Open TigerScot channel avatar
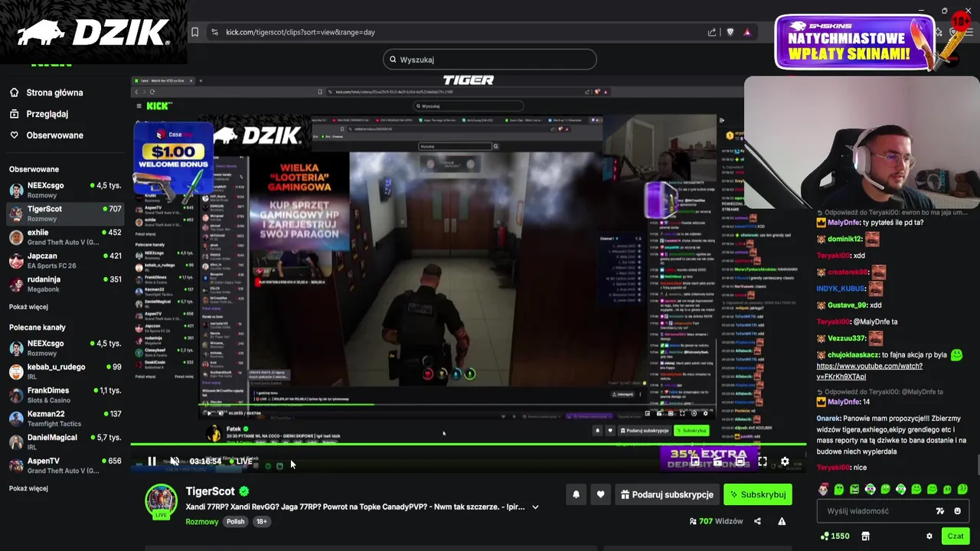This screenshot has width=980, height=551. (162, 501)
